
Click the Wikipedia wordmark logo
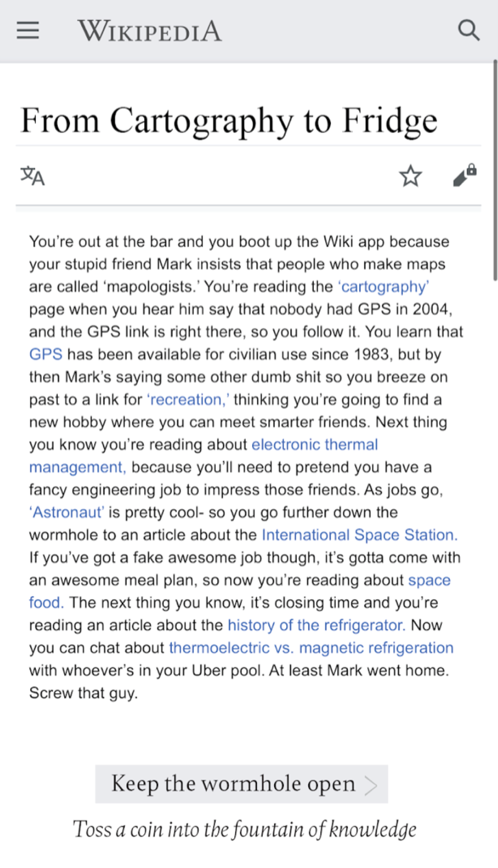point(150,31)
